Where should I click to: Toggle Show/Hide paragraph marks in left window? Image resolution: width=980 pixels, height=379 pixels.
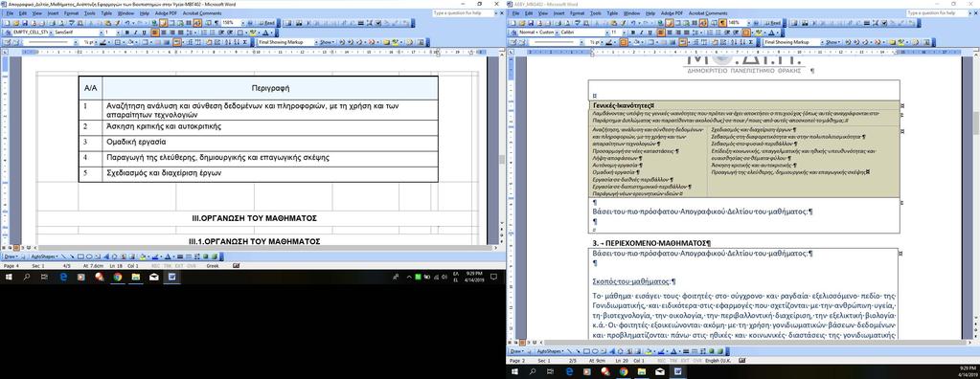pyautogui.click(x=217, y=23)
